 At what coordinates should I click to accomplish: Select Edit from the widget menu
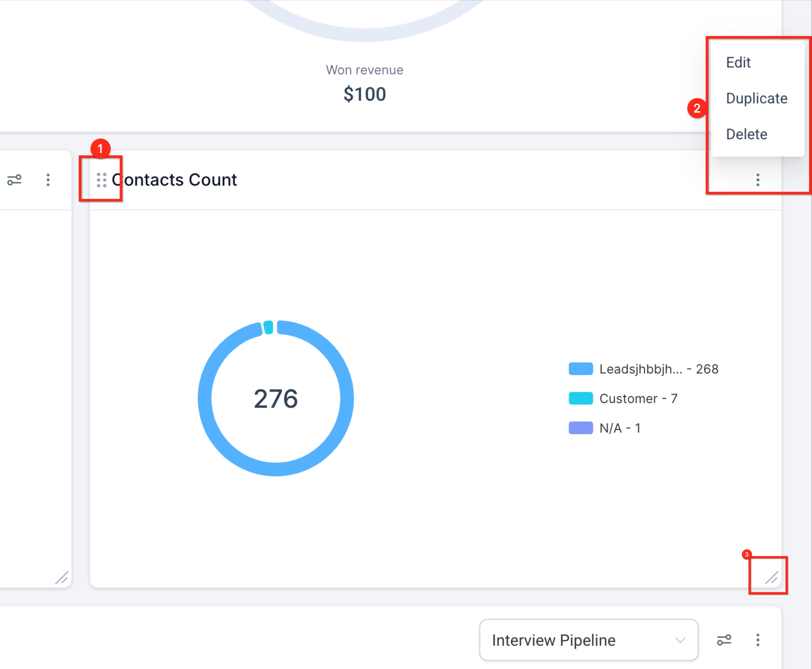coord(738,63)
